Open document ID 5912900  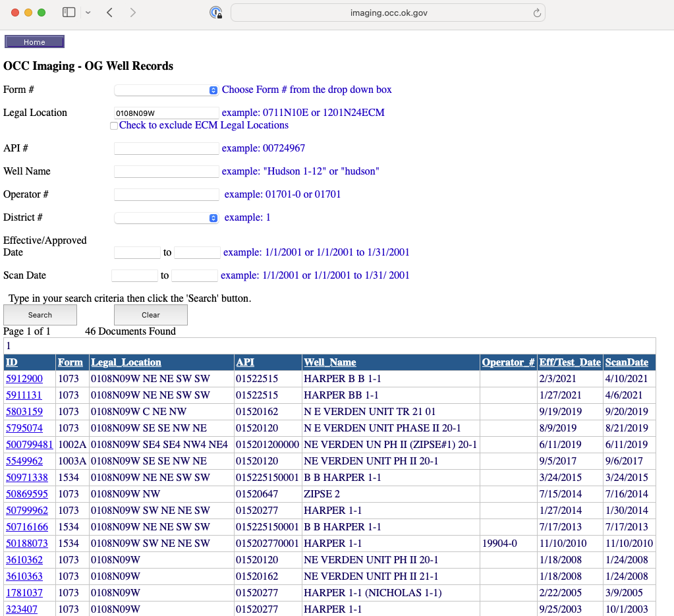(x=24, y=379)
